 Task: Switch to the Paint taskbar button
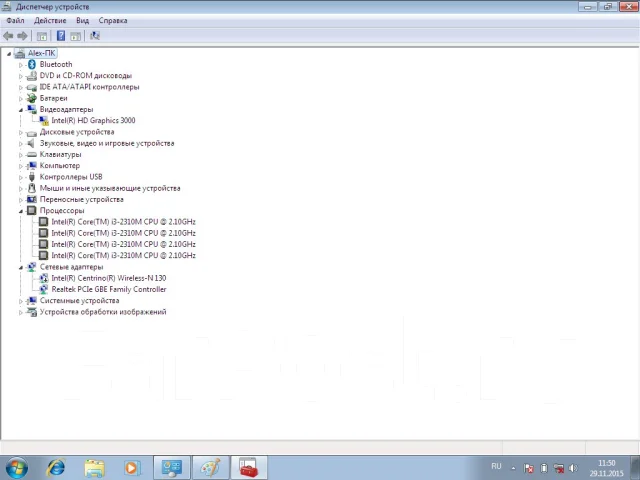pyautogui.click(x=211, y=468)
